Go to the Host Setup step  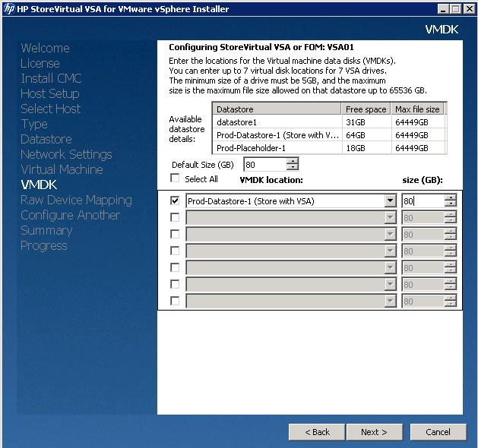point(50,94)
